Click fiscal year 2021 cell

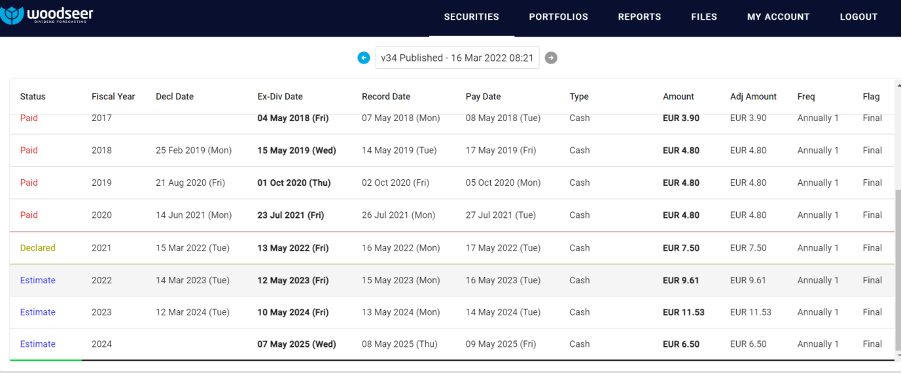(x=102, y=248)
